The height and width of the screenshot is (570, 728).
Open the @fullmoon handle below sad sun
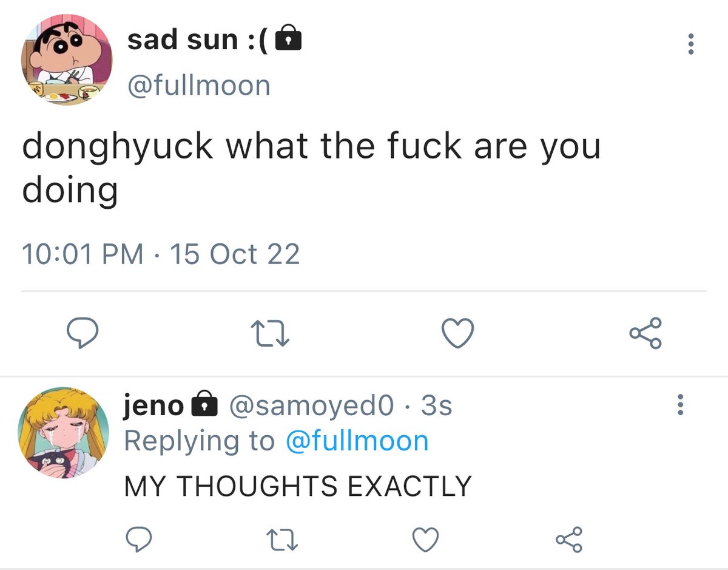[198, 85]
